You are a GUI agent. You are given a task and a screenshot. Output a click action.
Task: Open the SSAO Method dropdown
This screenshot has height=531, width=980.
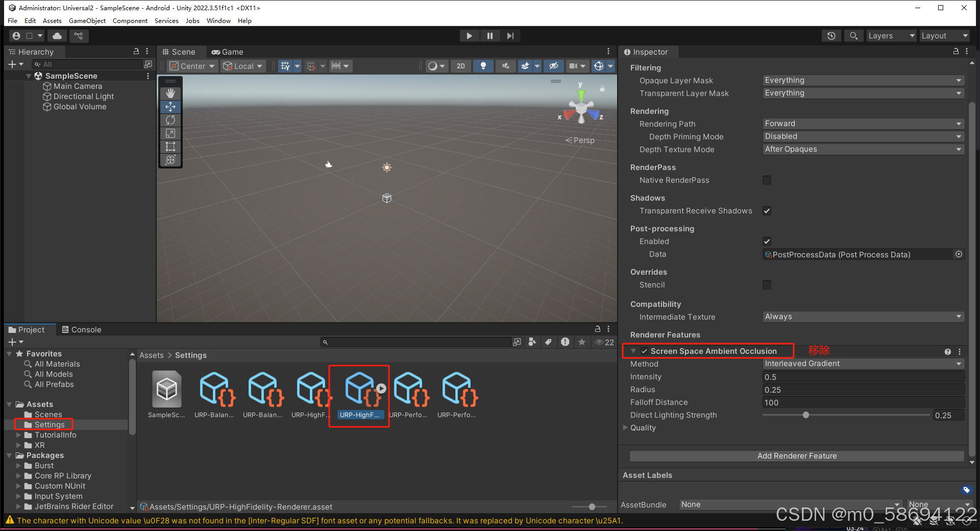point(863,364)
